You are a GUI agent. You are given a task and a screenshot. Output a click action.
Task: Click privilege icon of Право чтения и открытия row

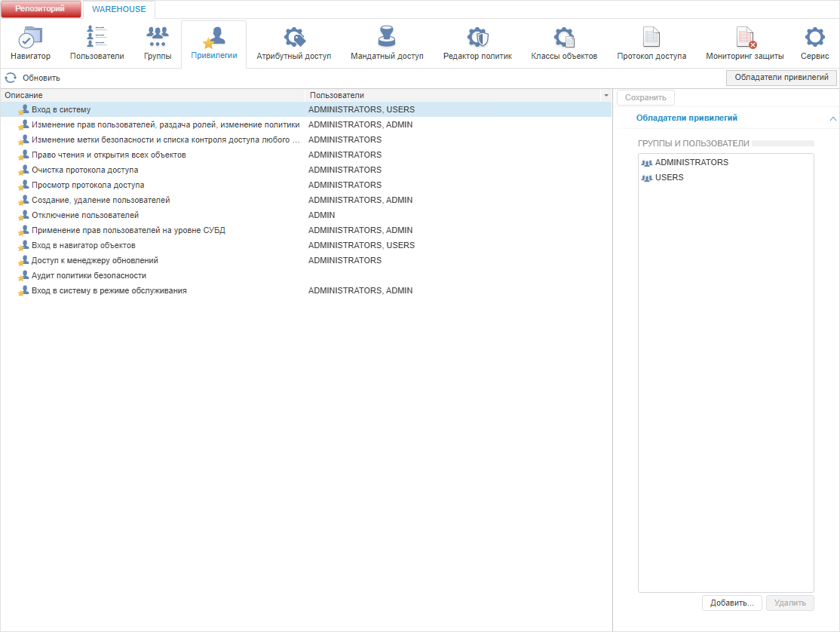click(x=23, y=155)
